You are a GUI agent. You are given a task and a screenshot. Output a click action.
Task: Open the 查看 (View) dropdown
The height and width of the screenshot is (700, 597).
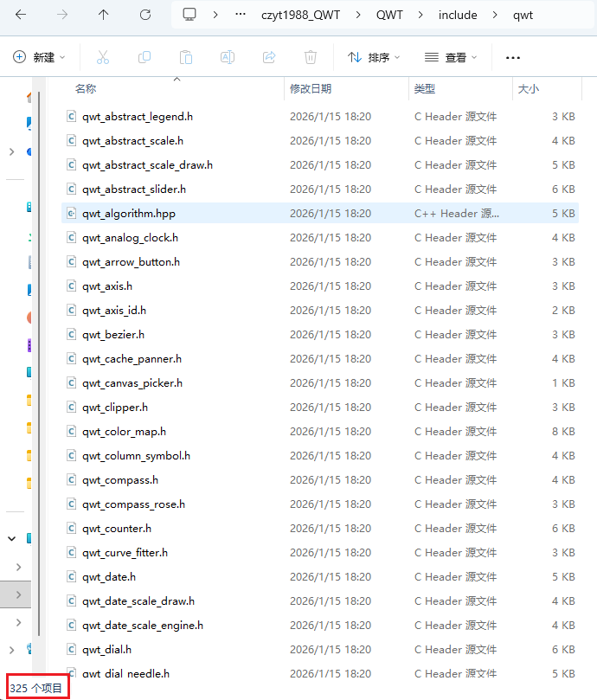tap(451, 57)
